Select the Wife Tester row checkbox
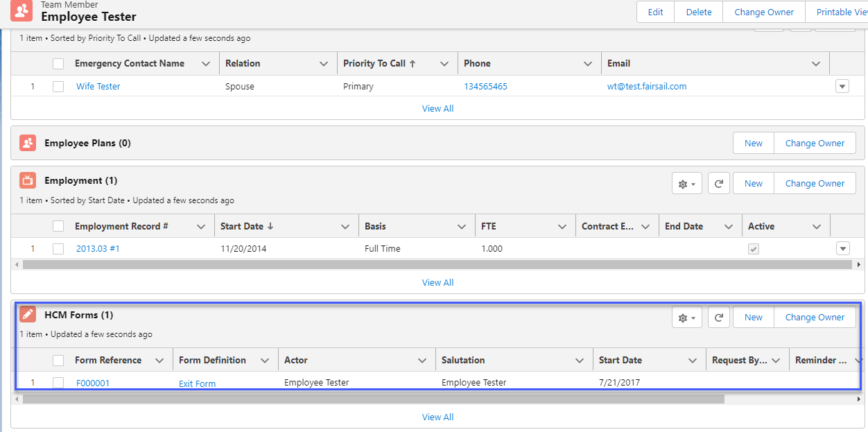The image size is (868, 432). (58, 87)
